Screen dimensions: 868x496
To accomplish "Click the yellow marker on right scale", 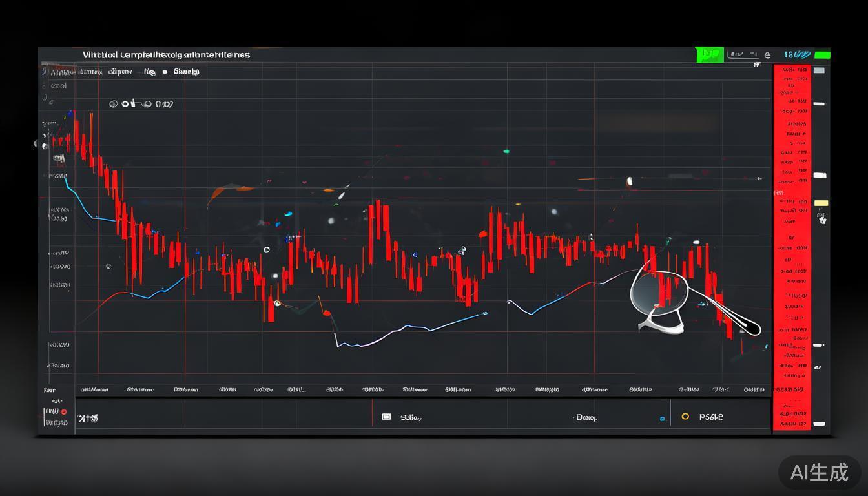I will click(x=821, y=203).
